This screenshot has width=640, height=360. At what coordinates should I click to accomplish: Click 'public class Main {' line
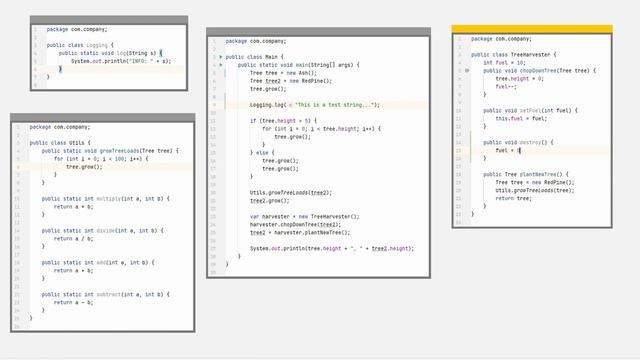point(254,57)
